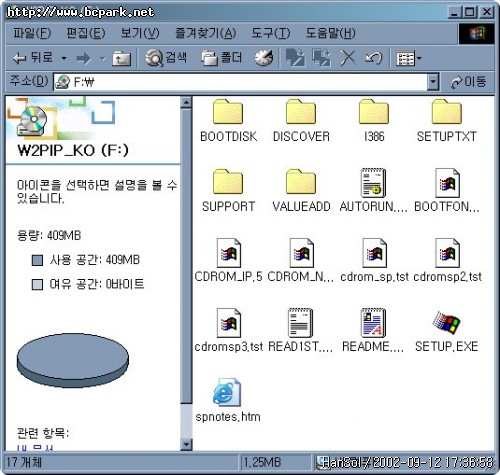Click the Up one folder button
500x475 pixels.
pyautogui.click(x=121, y=59)
